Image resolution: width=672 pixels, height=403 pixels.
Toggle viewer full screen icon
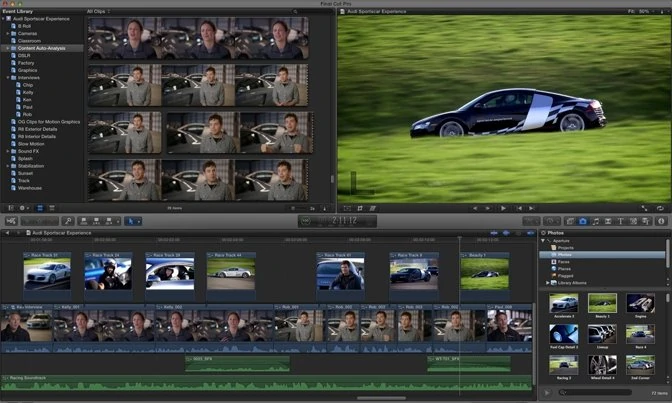tap(644, 208)
